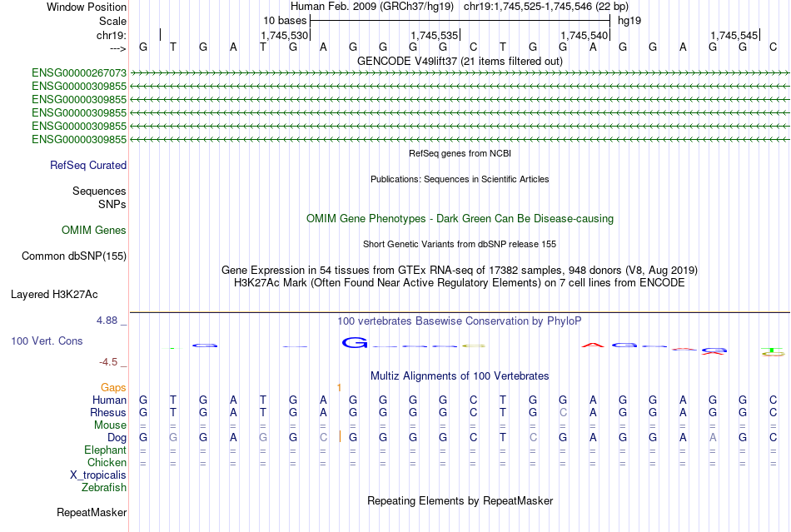
Task: Click Repeating Elements by RepeatMasker title
Action: click(460, 501)
